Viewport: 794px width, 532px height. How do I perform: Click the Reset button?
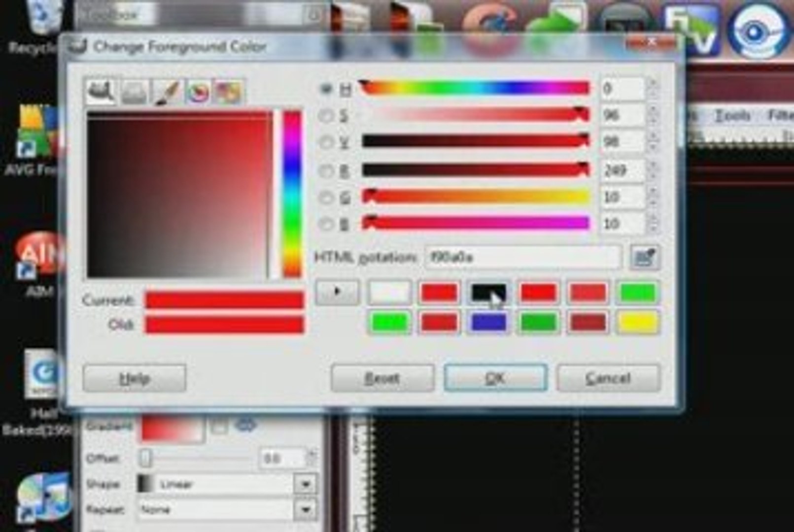[x=382, y=378]
